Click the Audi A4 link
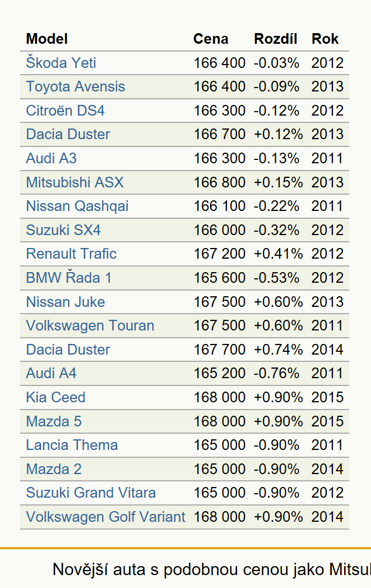The width and height of the screenshot is (371, 588). [x=52, y=373]
